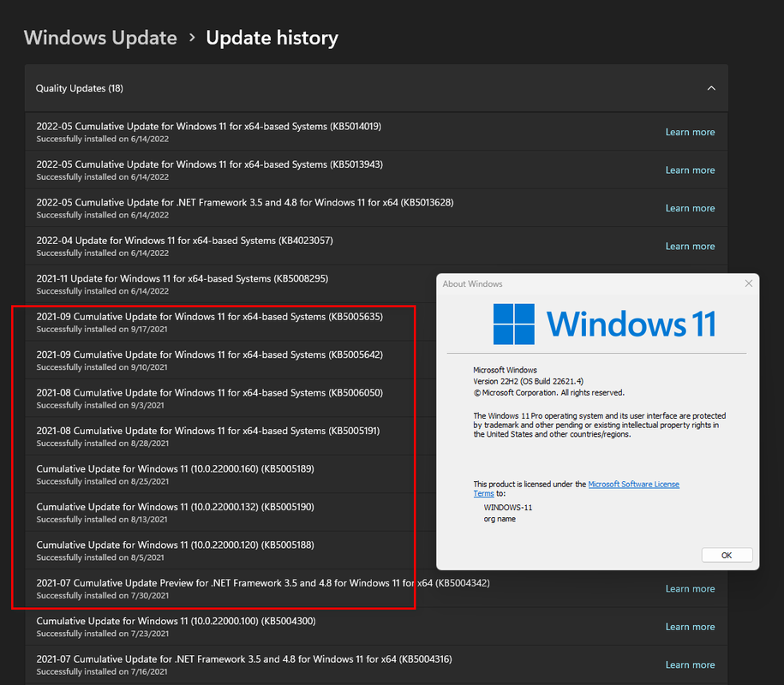This screenshot has width=784, height=685.
Task: Close the About Windows dialog
Action: 749,283
